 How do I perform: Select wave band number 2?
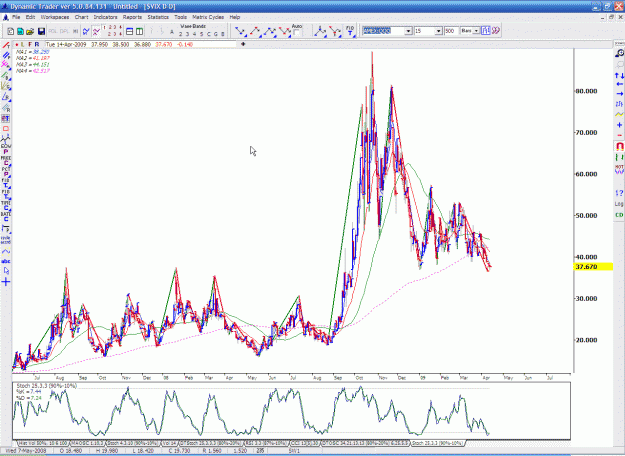181,34
